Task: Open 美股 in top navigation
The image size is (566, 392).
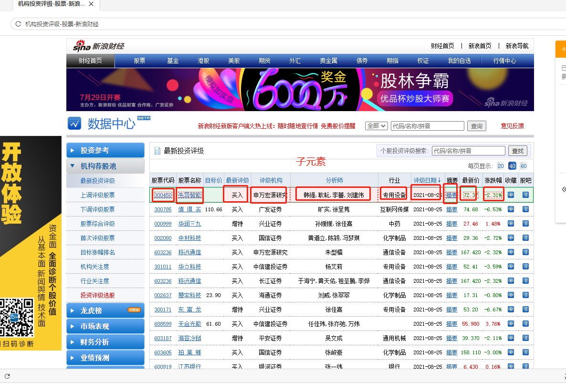Action: (234, 61)
